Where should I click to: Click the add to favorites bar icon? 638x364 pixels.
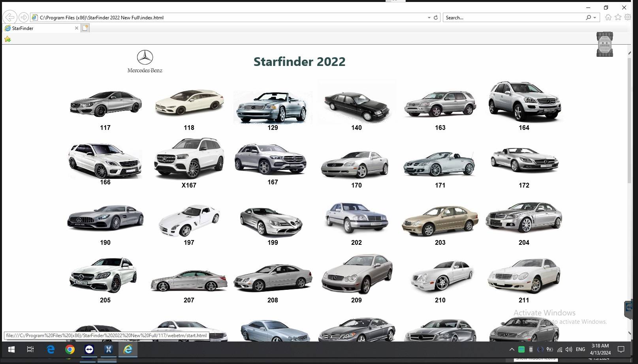pos(8,39)
